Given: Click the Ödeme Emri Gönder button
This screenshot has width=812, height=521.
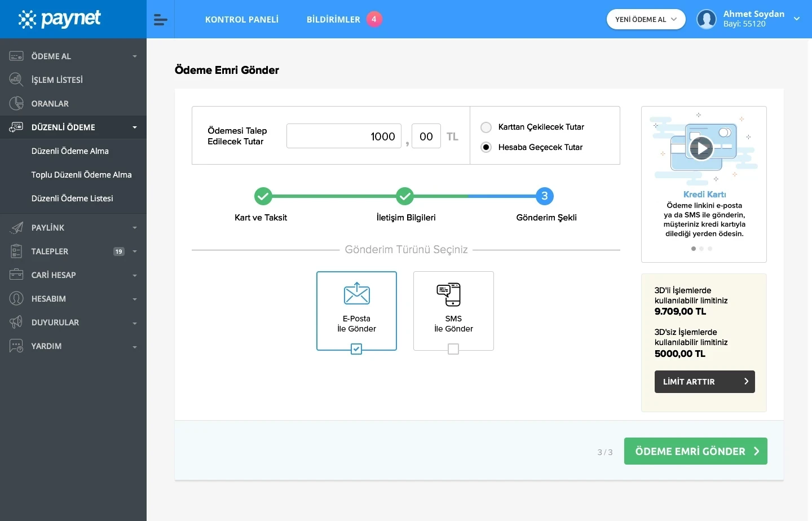Looking at the screenshot, I should pyautogui.click(x=696, y=451).
